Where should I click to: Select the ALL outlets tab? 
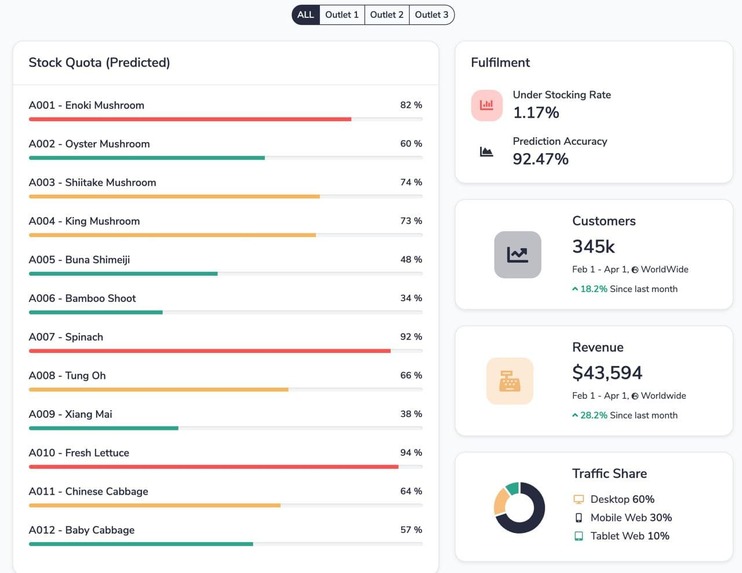306,15
